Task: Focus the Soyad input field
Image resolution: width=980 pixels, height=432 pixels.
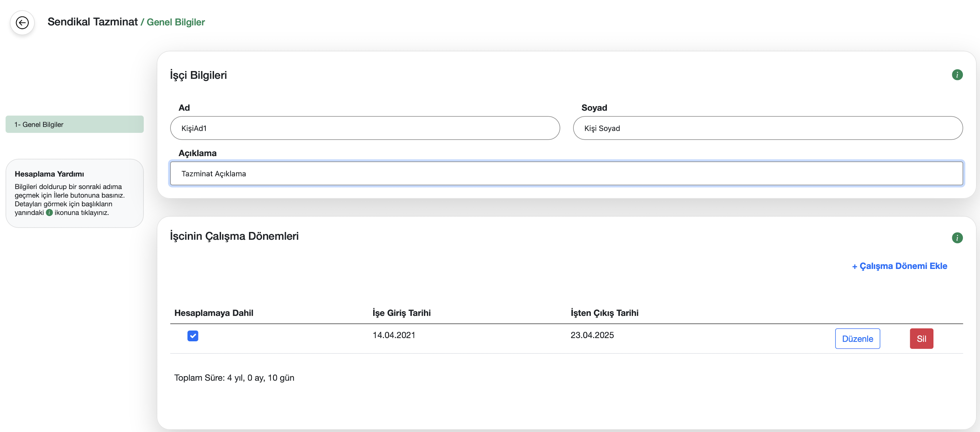Action: tap(767, 128)
